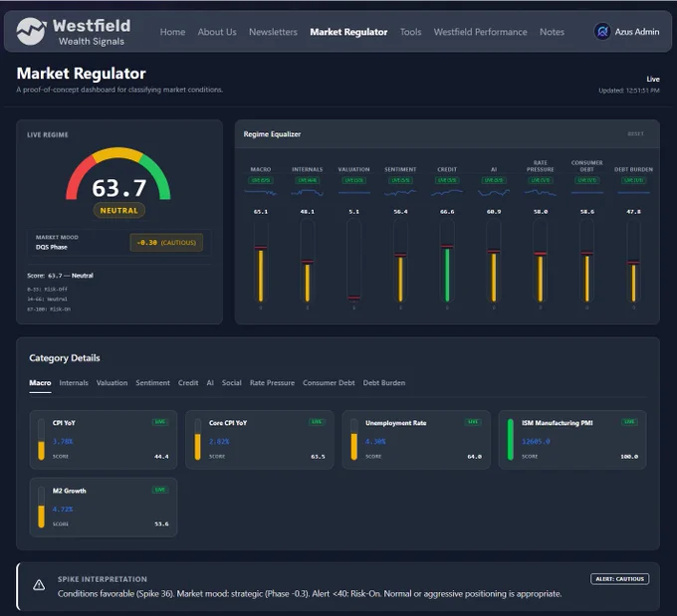Open the Tools menu item
Screen dimensions: 677x616
(x=410, y=32)
